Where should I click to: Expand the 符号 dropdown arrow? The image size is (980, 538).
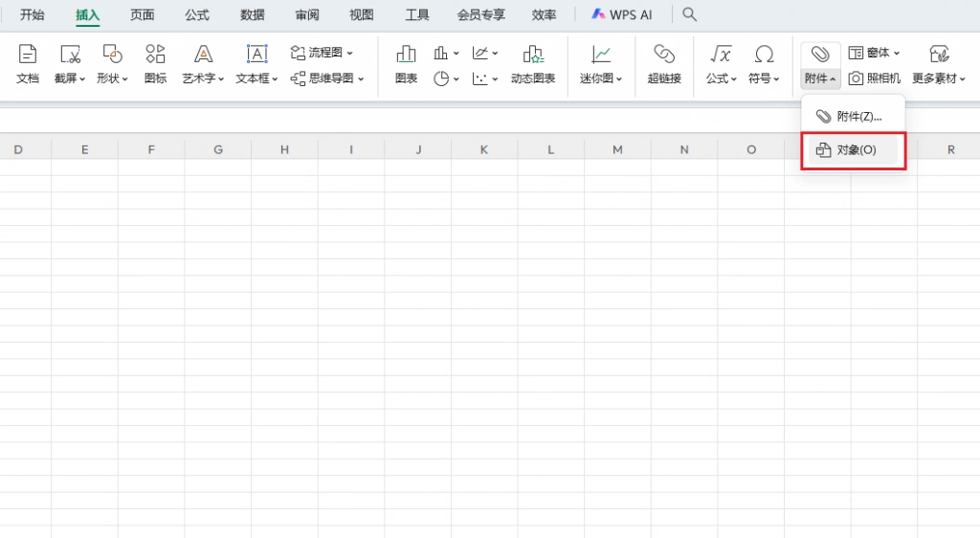[776, 78]
